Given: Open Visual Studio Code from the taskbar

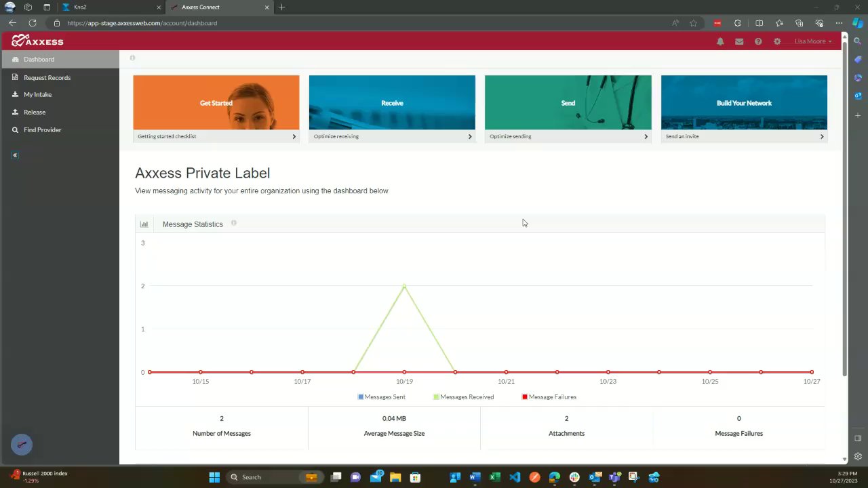Looking at the screenshot, I should tap(515, 477).
